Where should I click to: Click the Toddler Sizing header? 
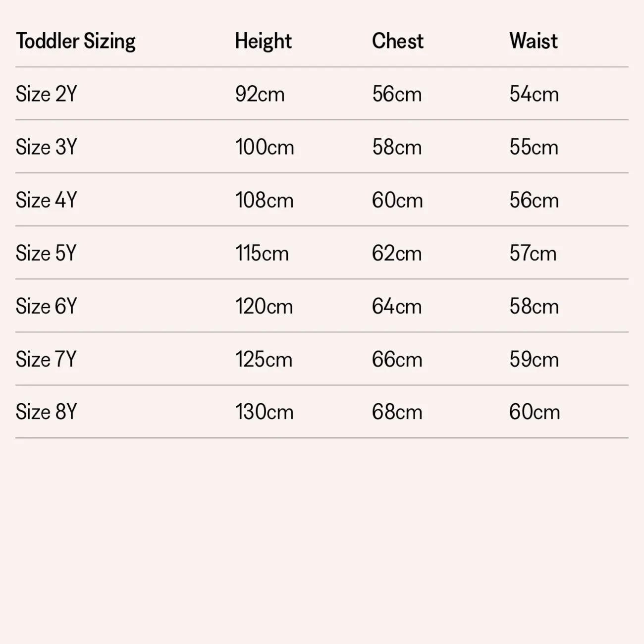coord(75,41)
